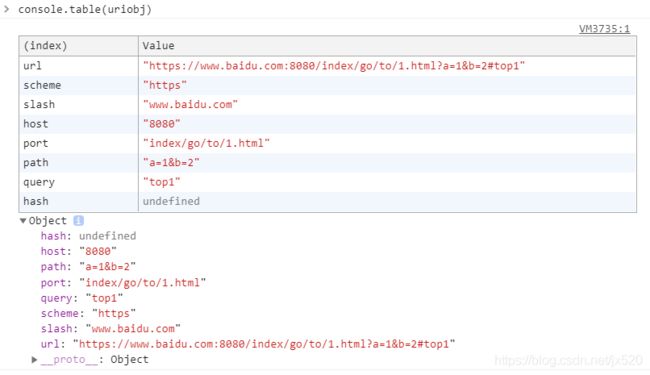Select the host row index cell
Viewport: 650px width, 375px height.
tap(78, 124)
